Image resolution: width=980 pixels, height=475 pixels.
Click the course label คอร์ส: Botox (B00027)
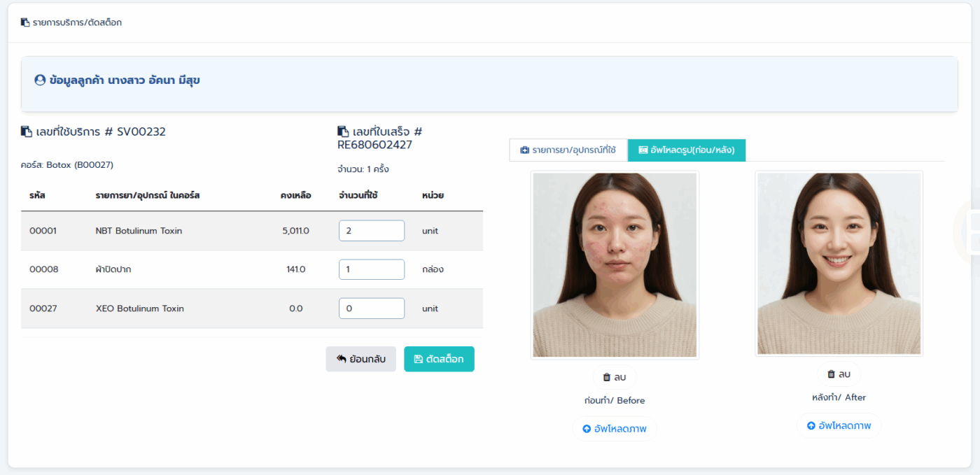pos(67,165)
